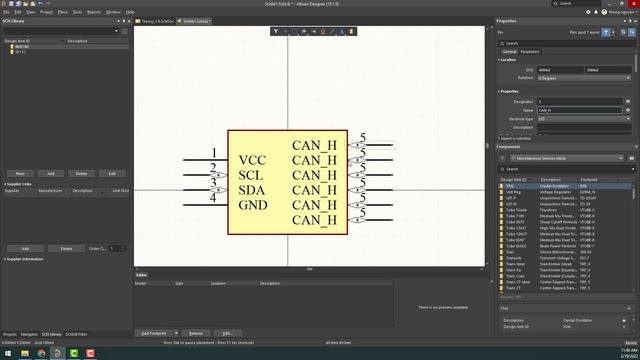Click the copy icon beside the Properties filter
Screen dimensions: 640x360
point(623,32)
